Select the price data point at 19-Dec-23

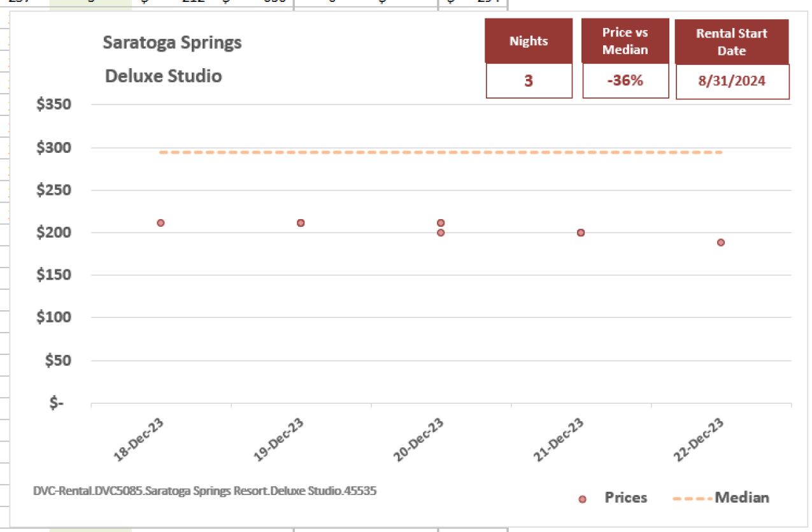coord(301,223)
